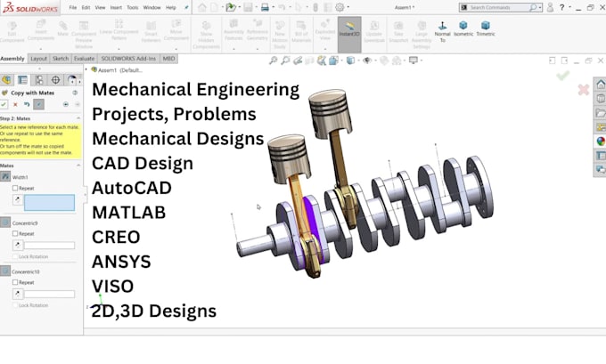The height and width of the screenshot is (364, 606).
Task: Activate the Move Component tool
Action: click(176, 30)
